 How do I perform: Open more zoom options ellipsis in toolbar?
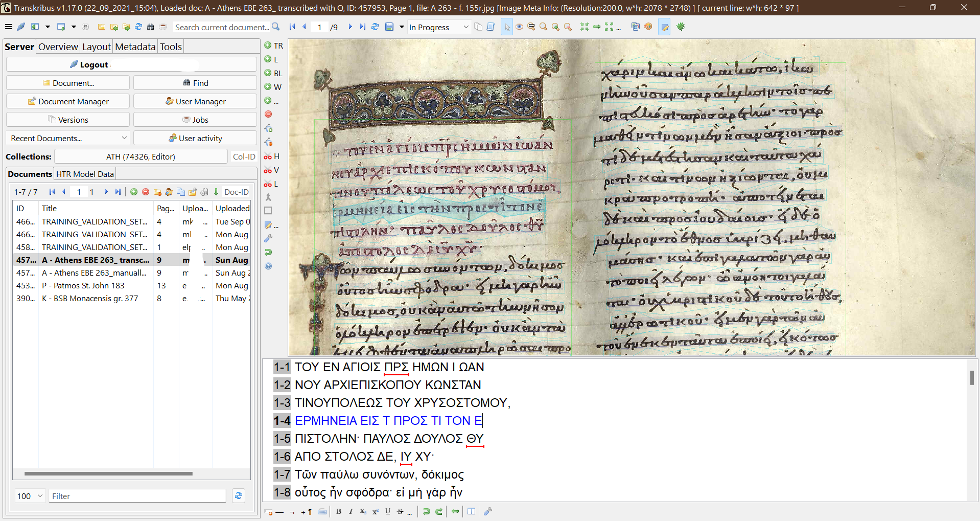(619, 28)
